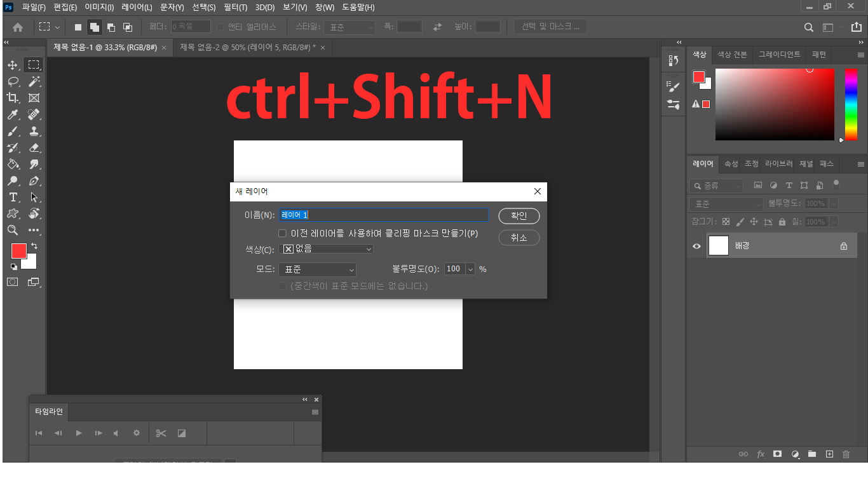The width and height of the screenshot is (868, 488).
Task: Toggle Quick Mask mode icon
Action: (12, 281)
